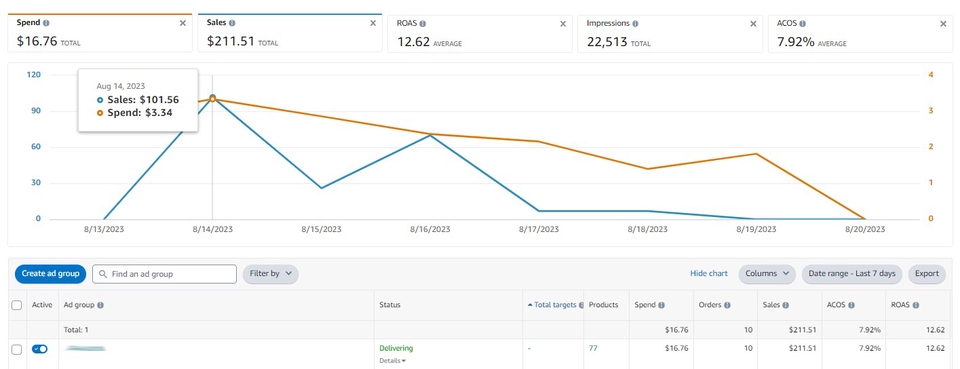Image resolution: width=960 pixels, height=369 pixels.
Task: Click the 8/13/2023 axis date label
Action: point(103,229)
